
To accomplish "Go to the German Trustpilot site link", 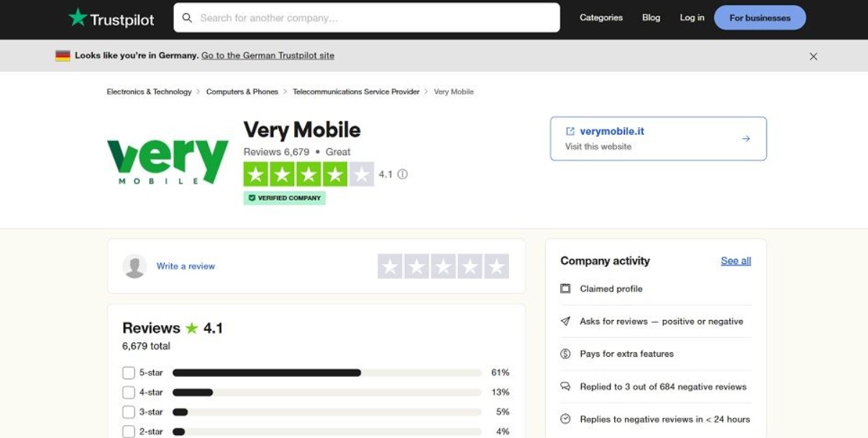I will coord(268,55).
